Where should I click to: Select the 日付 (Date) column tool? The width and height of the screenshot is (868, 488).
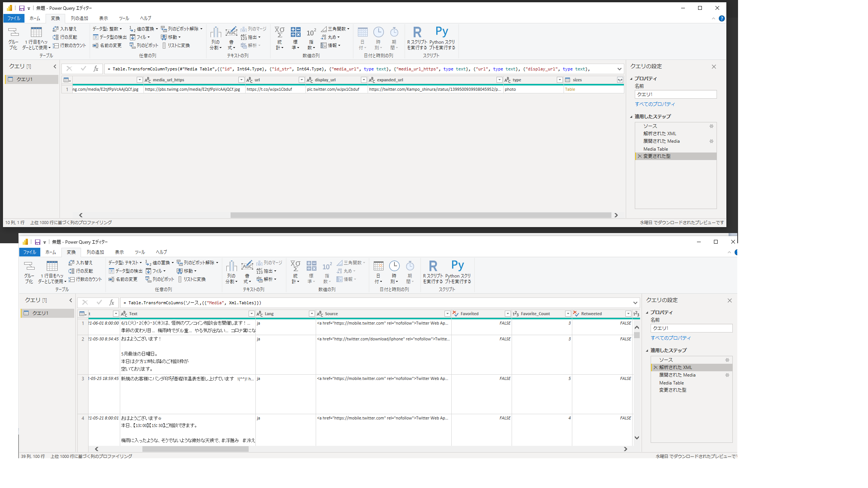362,38
